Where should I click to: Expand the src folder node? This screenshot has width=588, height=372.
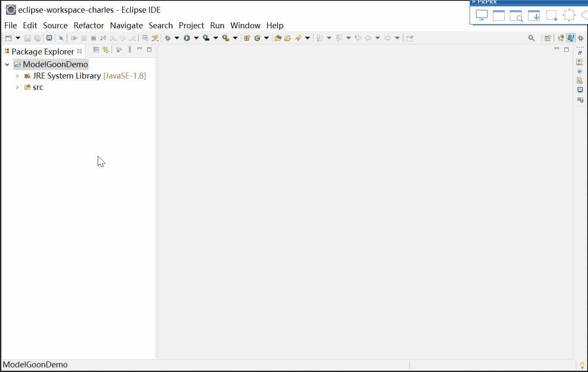(x=17, y=87)
